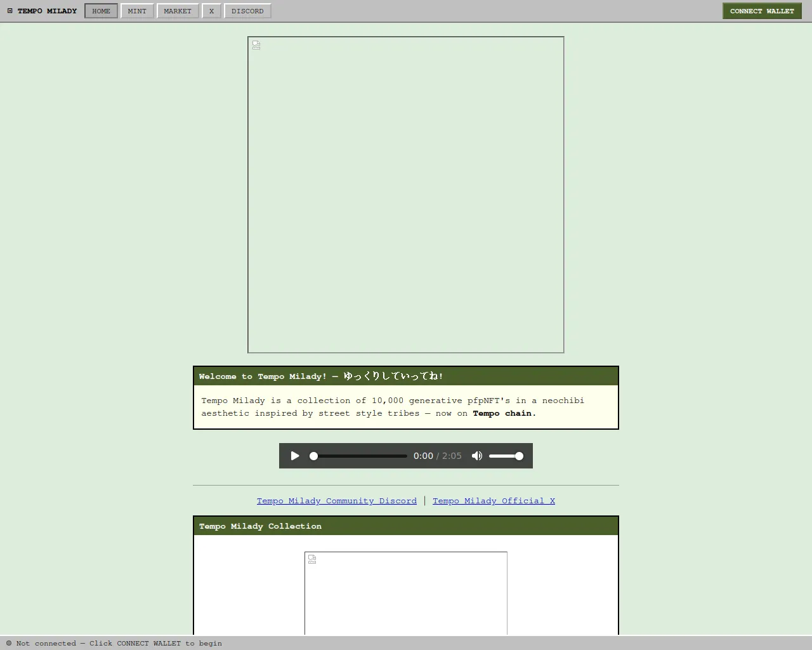Screen dimensions: 812x650
Task: Open the DISCORD nav item
Action: [247, 11]
